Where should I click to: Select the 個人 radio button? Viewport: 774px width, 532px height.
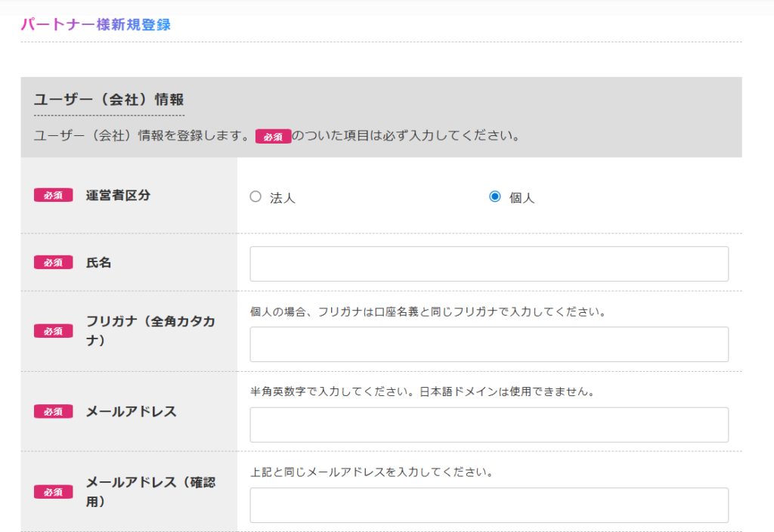(495, 196)
